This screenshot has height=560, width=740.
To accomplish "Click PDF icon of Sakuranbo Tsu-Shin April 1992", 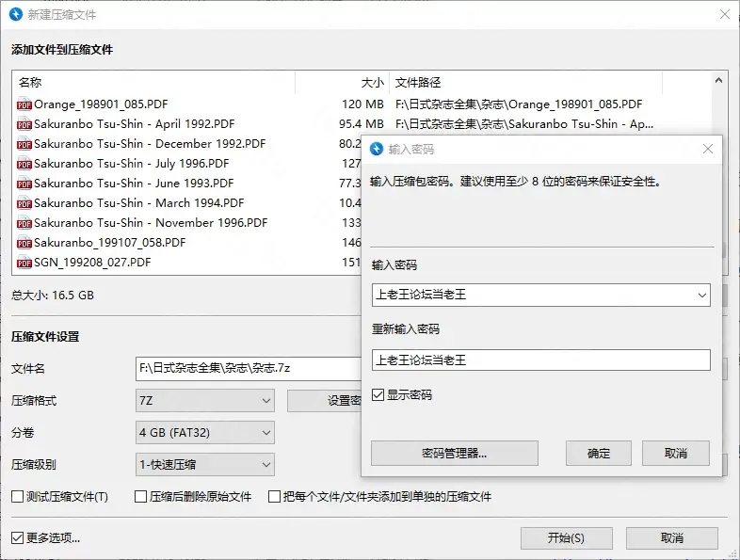I will (x=24, y=124).
